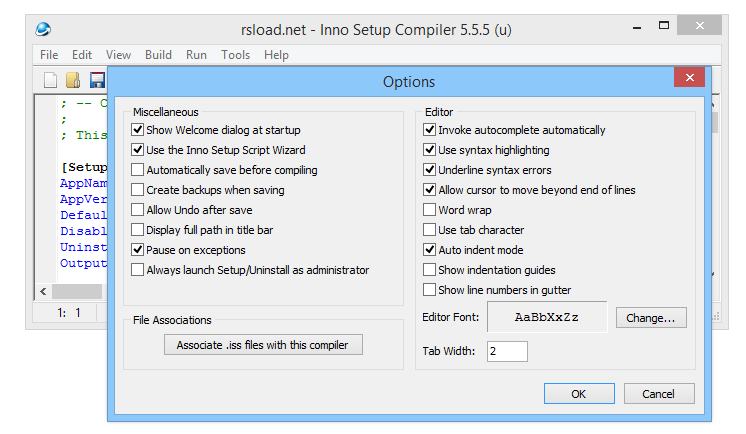Open the File menu

click(x=49, y=55)
